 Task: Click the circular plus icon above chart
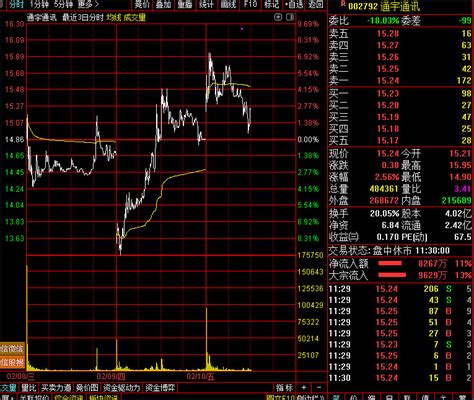(278, 17)
